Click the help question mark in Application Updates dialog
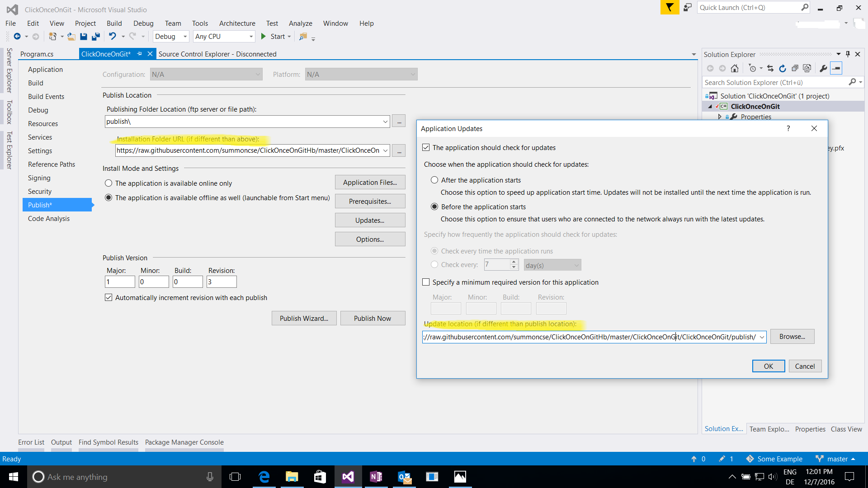This screenshot has height=488, width=868. [788, 128]
